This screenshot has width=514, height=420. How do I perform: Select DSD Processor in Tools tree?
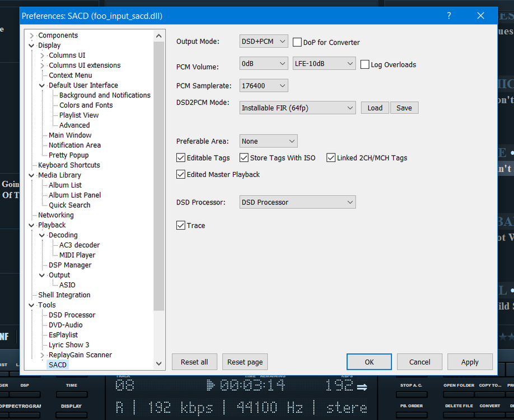tap(72, 315)
